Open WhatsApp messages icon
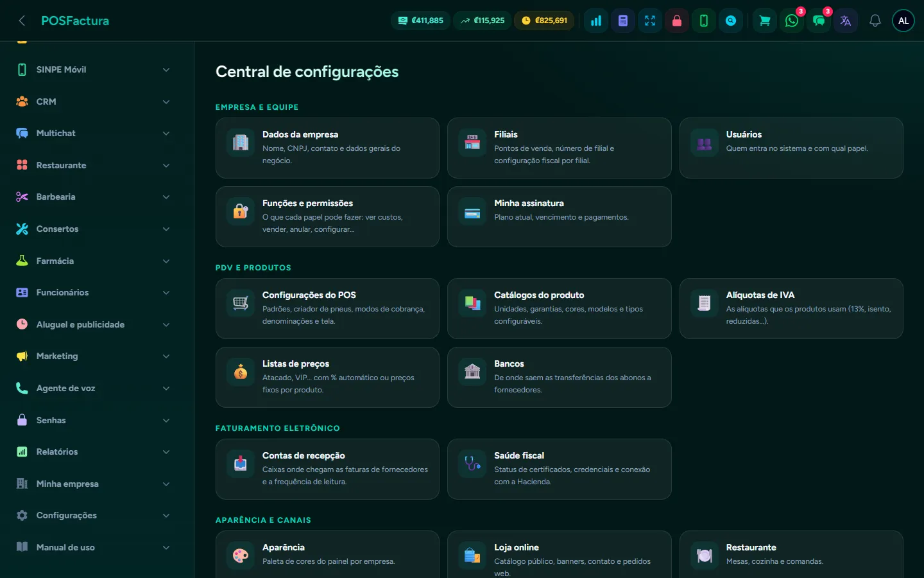 click(792, 21)
